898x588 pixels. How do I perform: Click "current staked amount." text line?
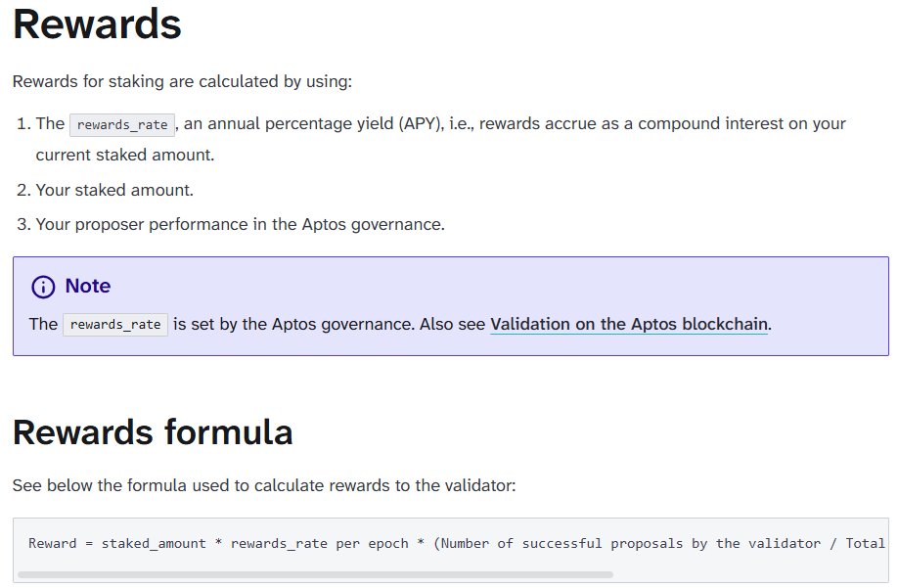tap(124, 155)
